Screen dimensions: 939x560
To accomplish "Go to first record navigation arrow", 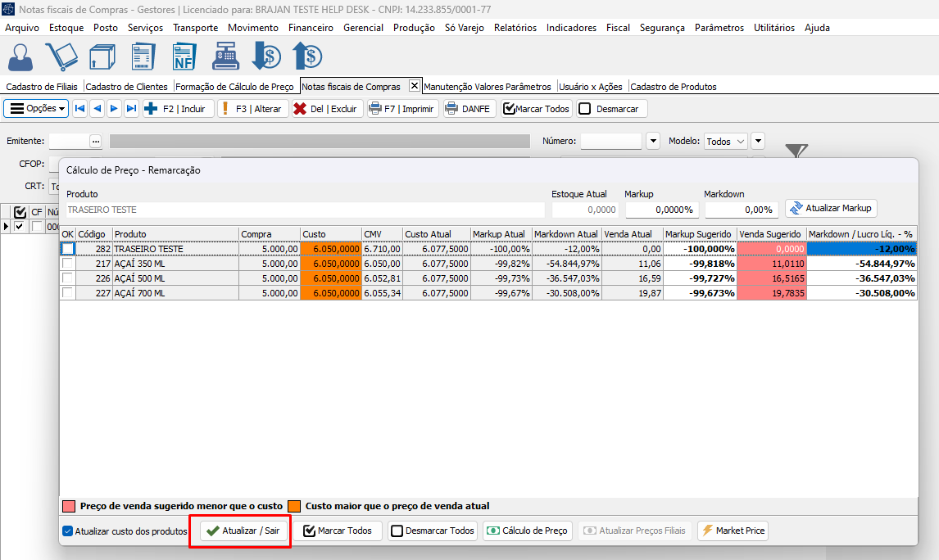I will coord(79,108).
